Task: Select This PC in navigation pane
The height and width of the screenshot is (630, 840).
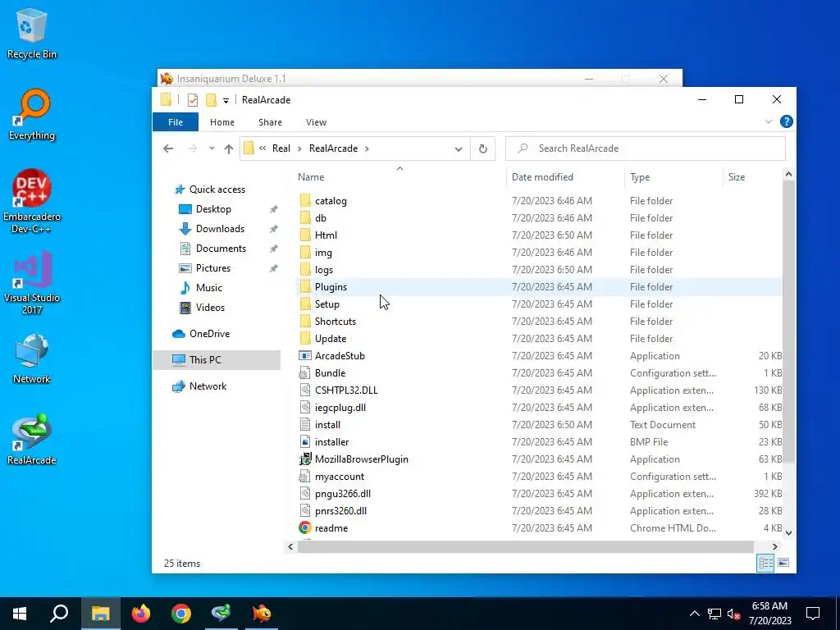Action: 217,360
